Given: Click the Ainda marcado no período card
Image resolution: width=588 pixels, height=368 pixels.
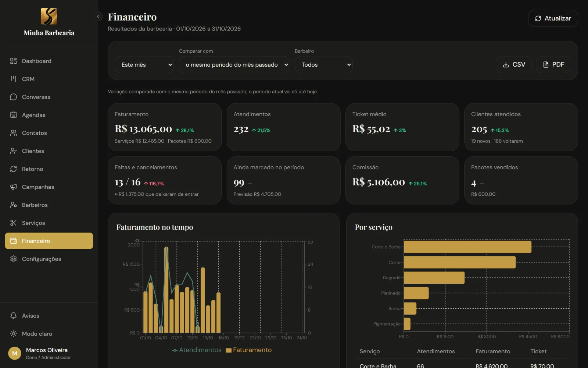Looking at the screenshot, I should click(283, 180).
